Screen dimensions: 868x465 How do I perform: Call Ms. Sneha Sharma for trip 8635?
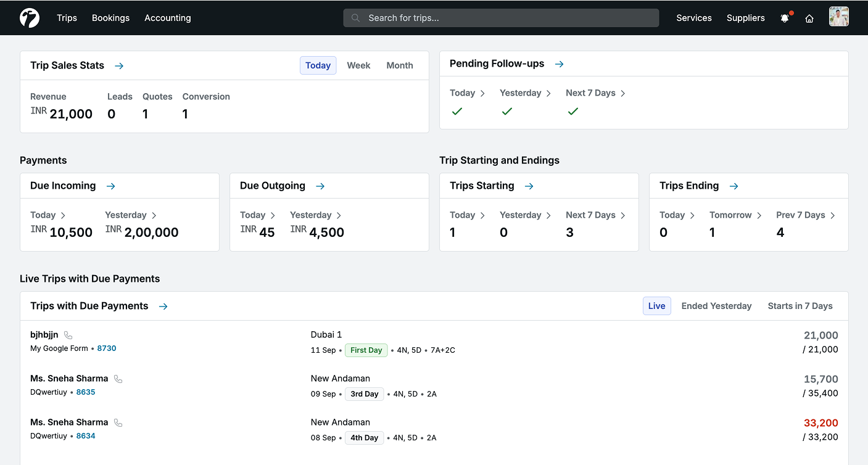coord(118,379)
